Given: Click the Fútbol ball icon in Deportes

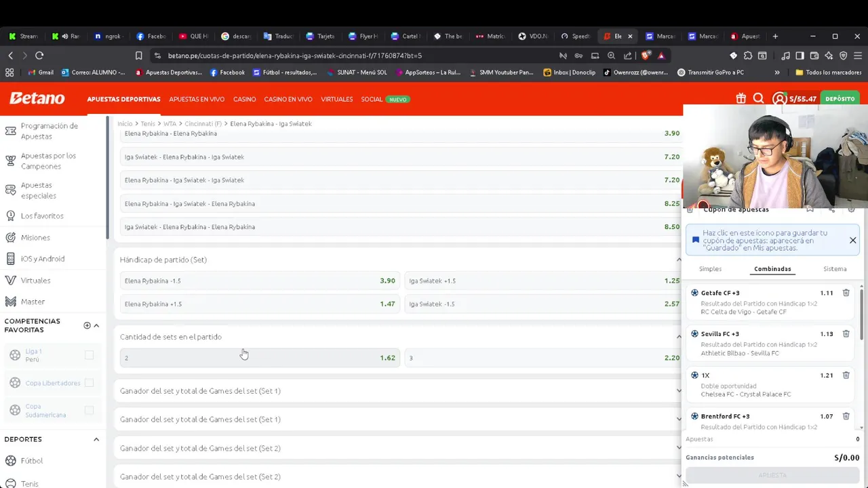Looking at the screenshot, I should point(10,461).
